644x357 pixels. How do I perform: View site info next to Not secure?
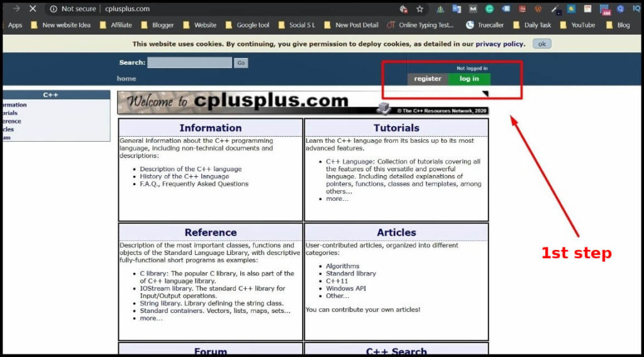(x=53, y=9)
